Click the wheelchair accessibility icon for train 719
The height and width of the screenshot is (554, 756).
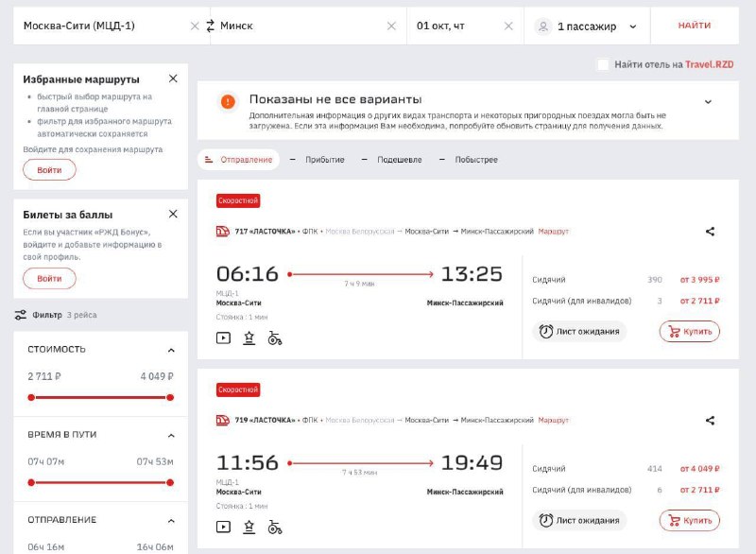pyautogui.click(x=275, y=527)
